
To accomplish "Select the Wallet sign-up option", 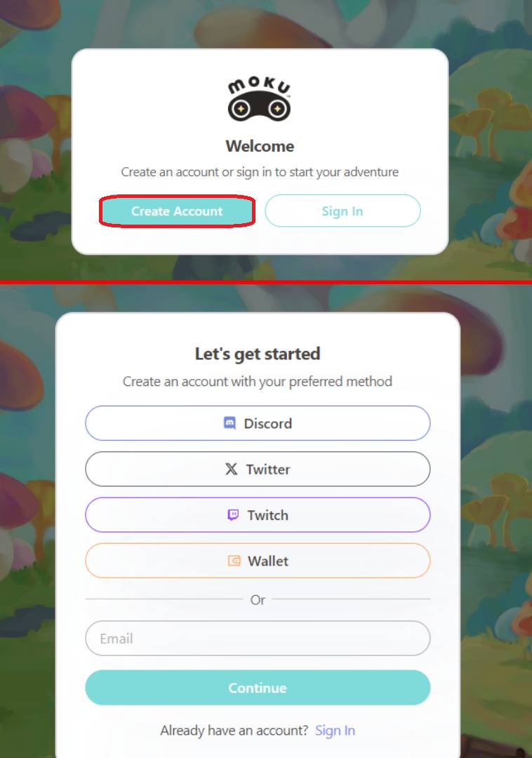I will click(258, 561).
